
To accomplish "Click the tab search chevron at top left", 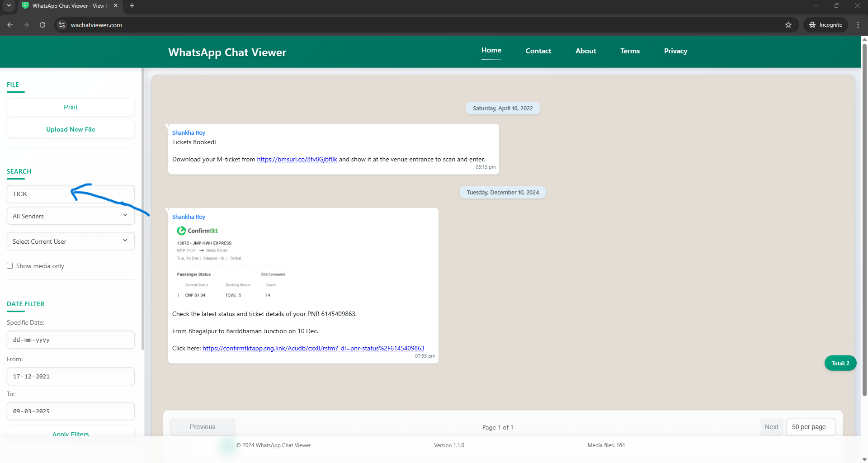I will click(x=9, y=6).
